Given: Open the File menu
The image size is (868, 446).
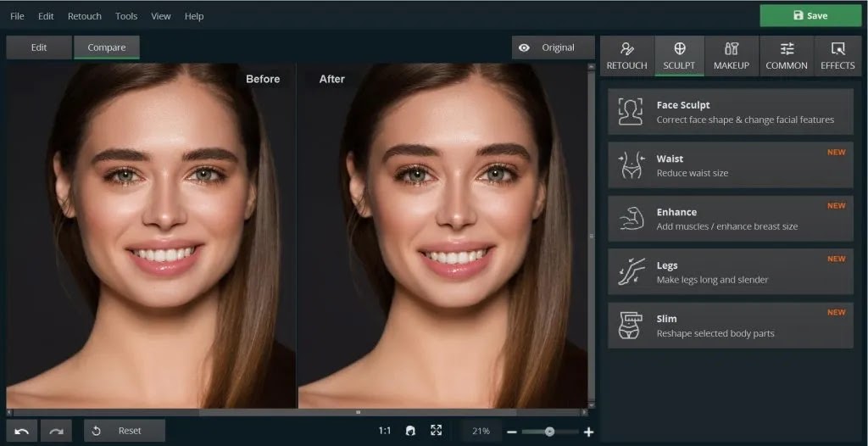Looking at the screenshot, I should click(17, 16).
